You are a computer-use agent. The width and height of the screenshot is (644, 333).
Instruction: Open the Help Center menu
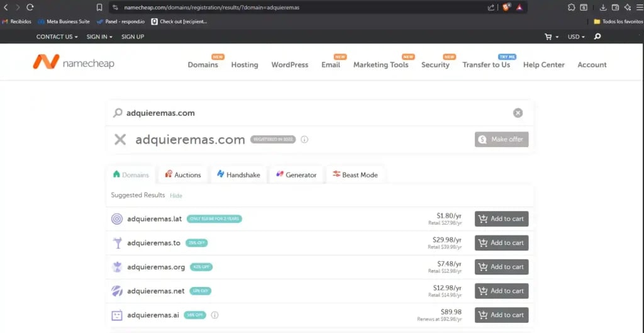(544, 65)
